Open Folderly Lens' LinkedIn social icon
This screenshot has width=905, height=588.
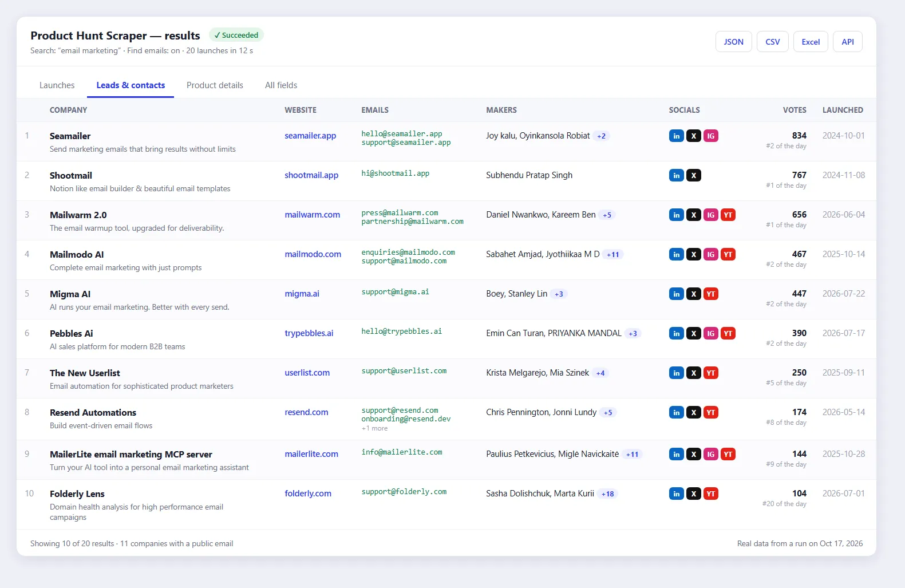(x=676, y=494)
